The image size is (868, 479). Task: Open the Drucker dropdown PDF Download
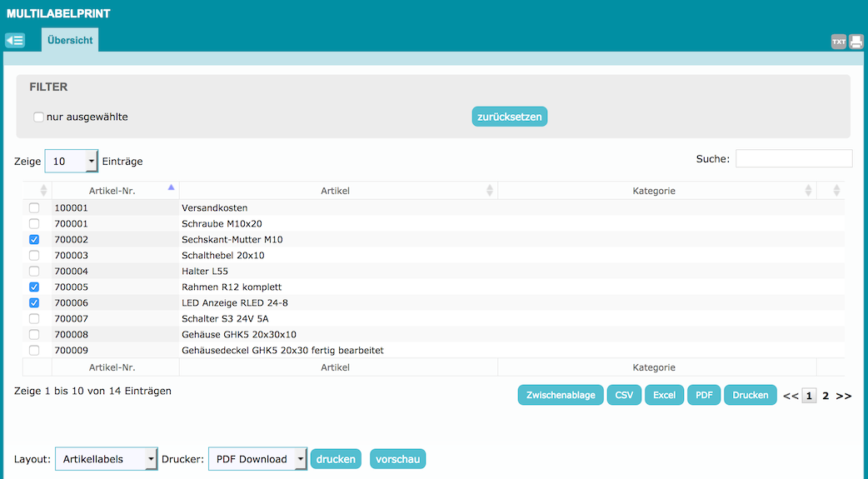(x=257, y=459)
